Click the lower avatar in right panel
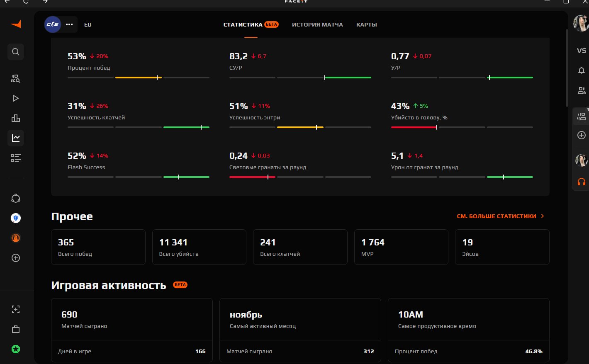Viewport: 589px width, 364px height. click(582, 160)
